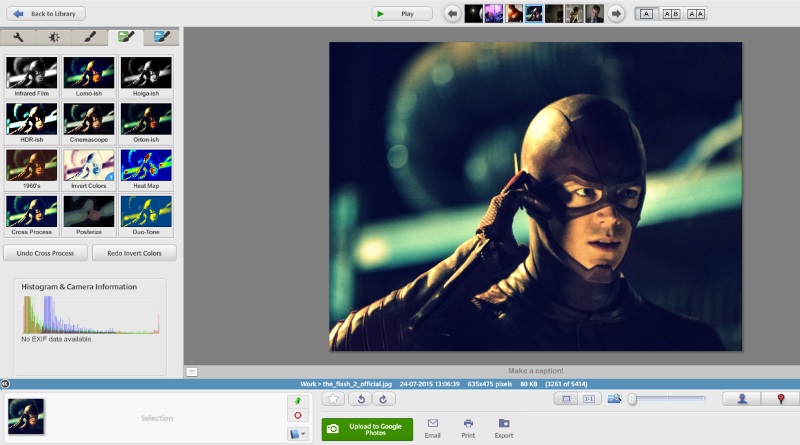800x445 pixels.
Task: Show photo at actual size 1:1
Action: pos(589,399)
